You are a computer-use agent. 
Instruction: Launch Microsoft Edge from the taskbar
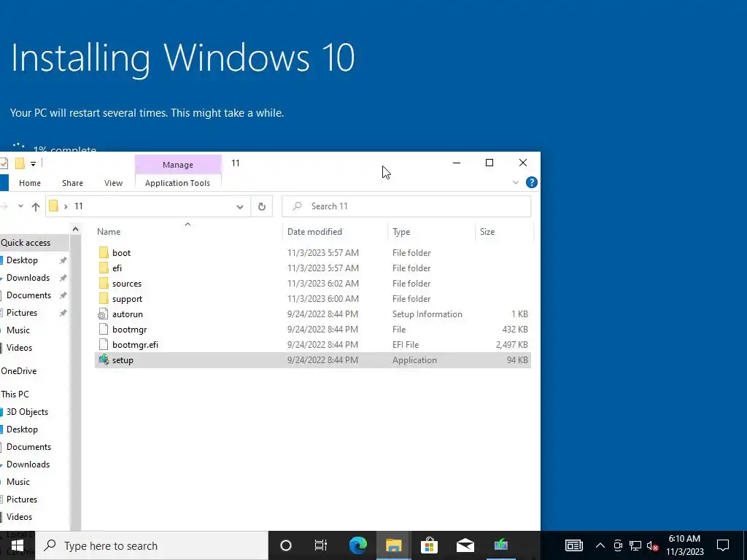(357, 545)
